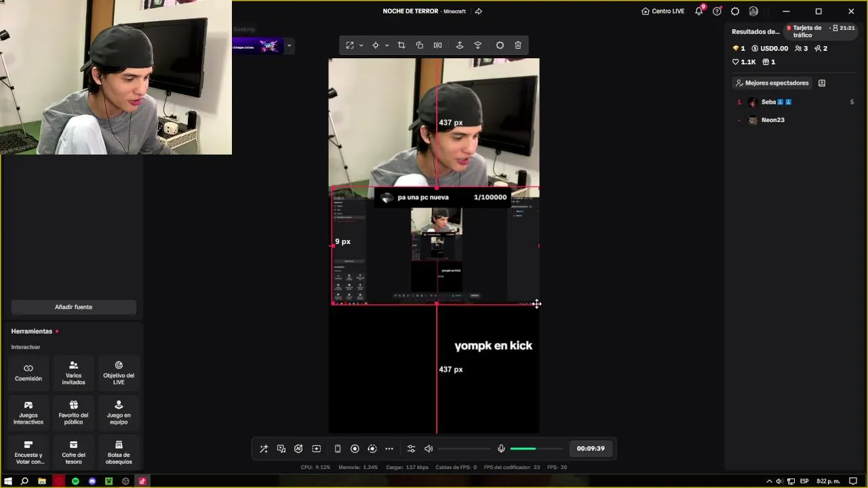Open the media and music tool
Image resolution: width=868 pixels, height=488 pixels.
pyautogui.click(x=281, y=449)
